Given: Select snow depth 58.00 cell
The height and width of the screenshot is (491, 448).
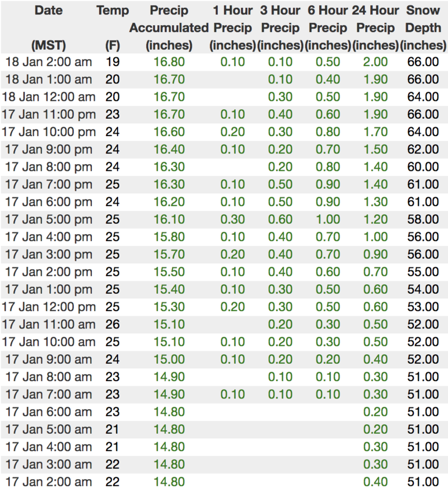Looking at the screenshot, I should coord(423,220).
